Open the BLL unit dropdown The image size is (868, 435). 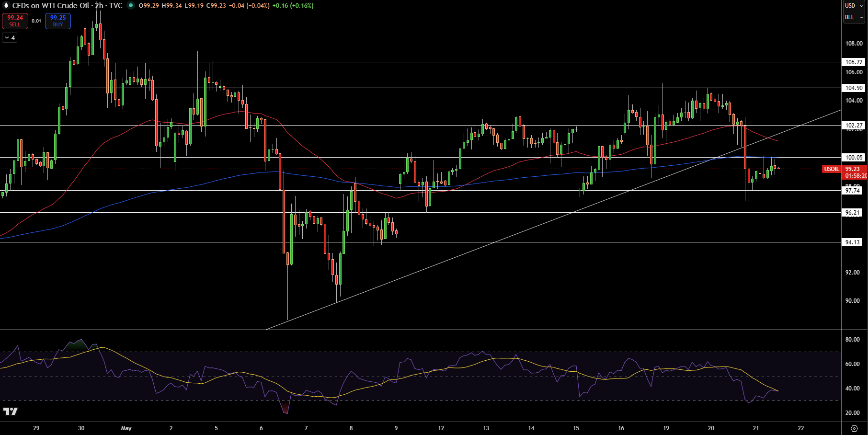[x=854, y=17]
